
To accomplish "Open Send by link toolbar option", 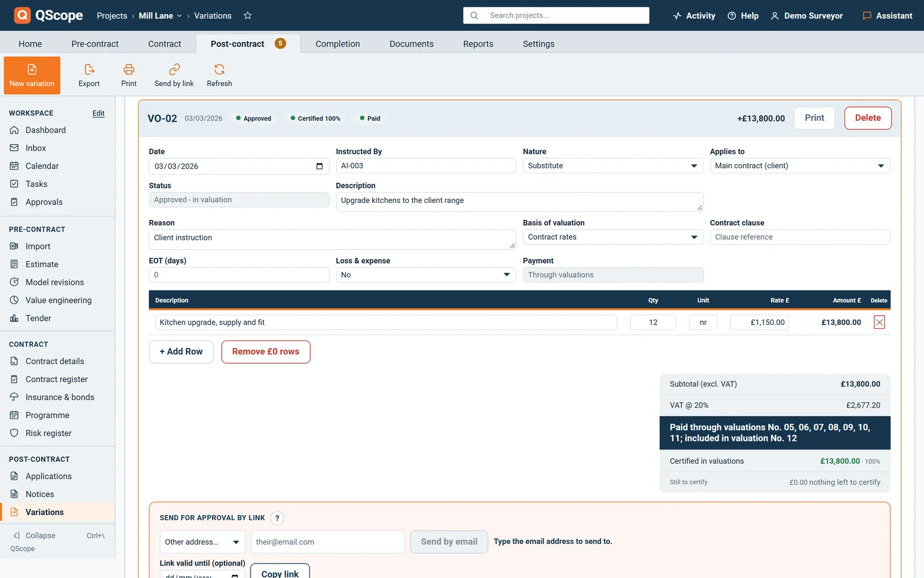I will (174, 75).
